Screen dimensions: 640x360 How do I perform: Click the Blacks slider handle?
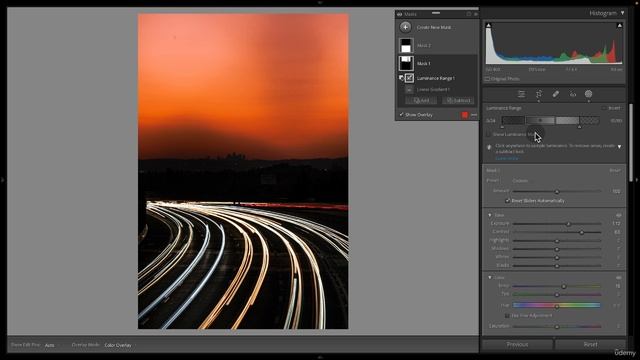pos(557,266)
